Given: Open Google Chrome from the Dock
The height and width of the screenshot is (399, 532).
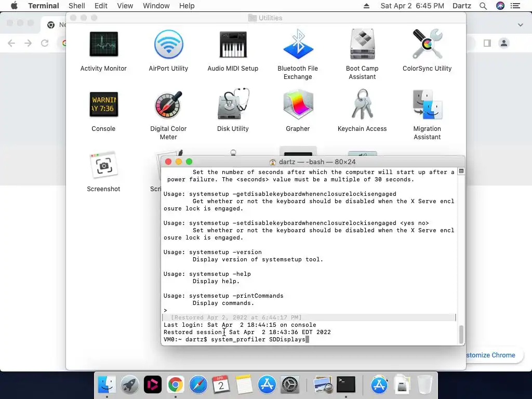Looking at the screenshot, I should [x=176, y=384].
